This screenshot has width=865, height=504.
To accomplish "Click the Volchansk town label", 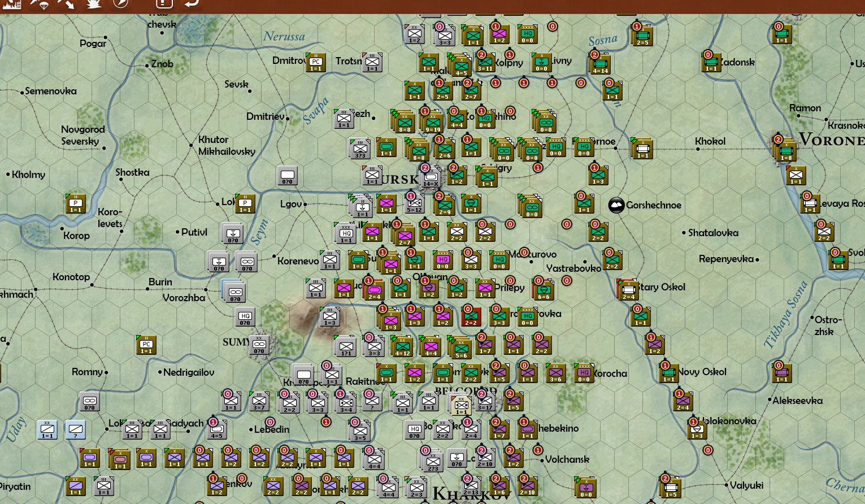I will pyautogui.click(x=567, y=459).
